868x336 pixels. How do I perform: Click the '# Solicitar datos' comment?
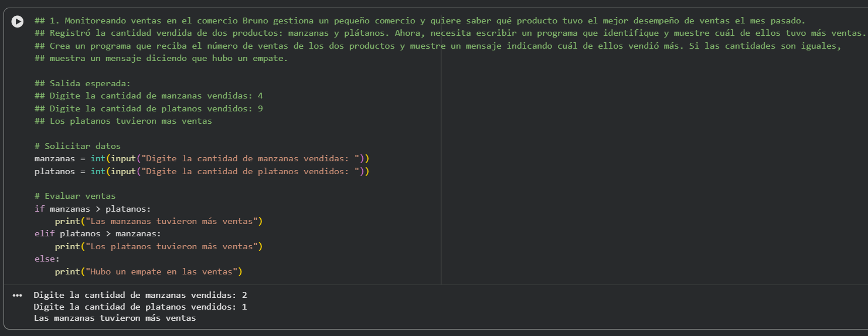pos(77,146)
